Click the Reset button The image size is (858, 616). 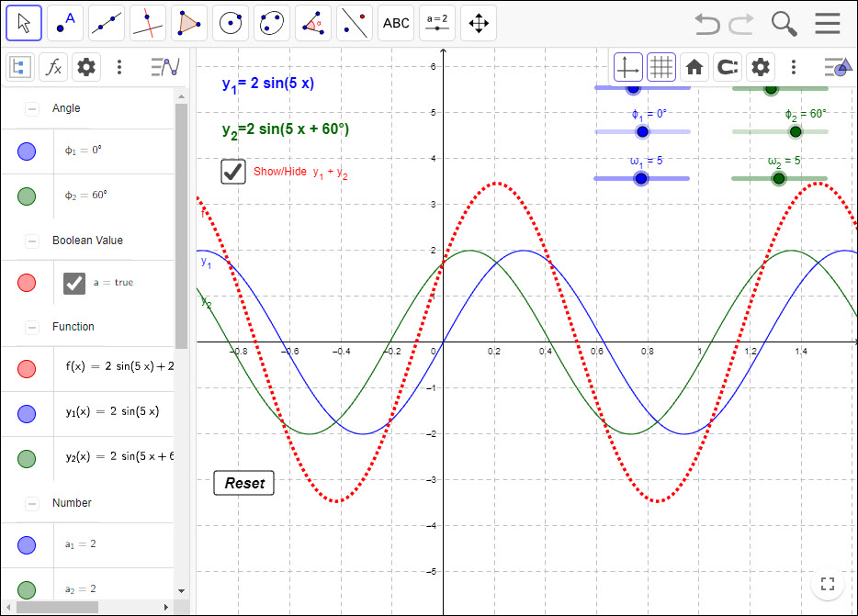tap(243, 482)
